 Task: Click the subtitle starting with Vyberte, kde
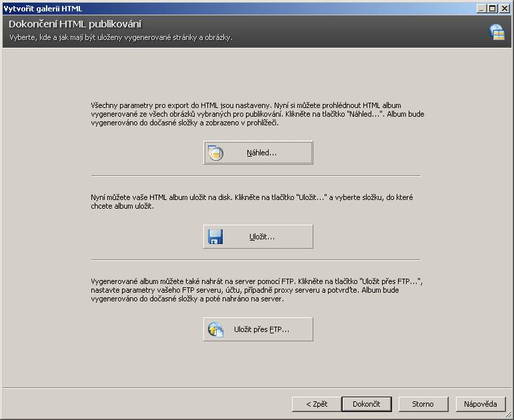pos(121,37)
